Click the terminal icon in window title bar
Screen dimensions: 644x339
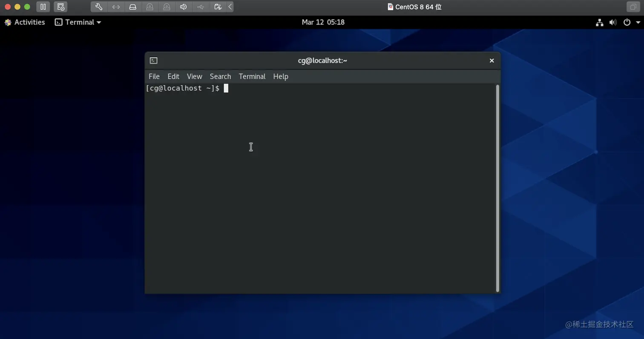(154, 60)
